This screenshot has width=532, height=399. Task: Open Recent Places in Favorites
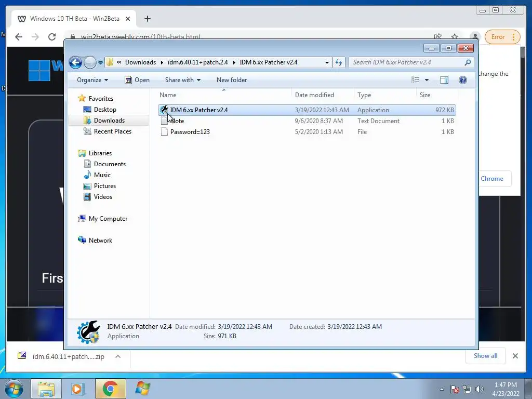pos(112,131)
